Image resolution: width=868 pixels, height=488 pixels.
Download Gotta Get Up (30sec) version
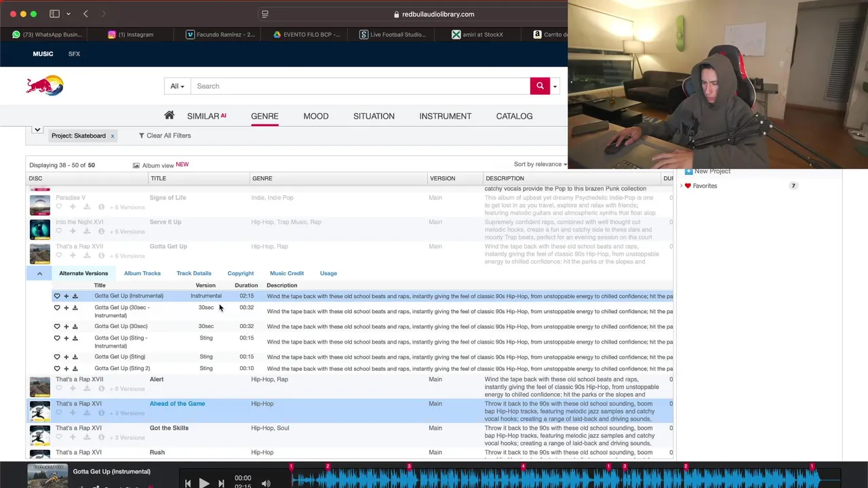click(75, 327)
